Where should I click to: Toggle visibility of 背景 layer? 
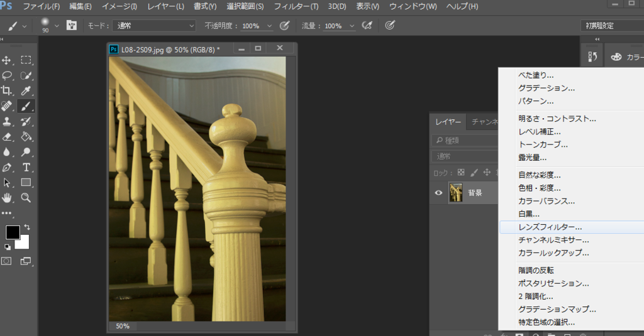[438, 193]
